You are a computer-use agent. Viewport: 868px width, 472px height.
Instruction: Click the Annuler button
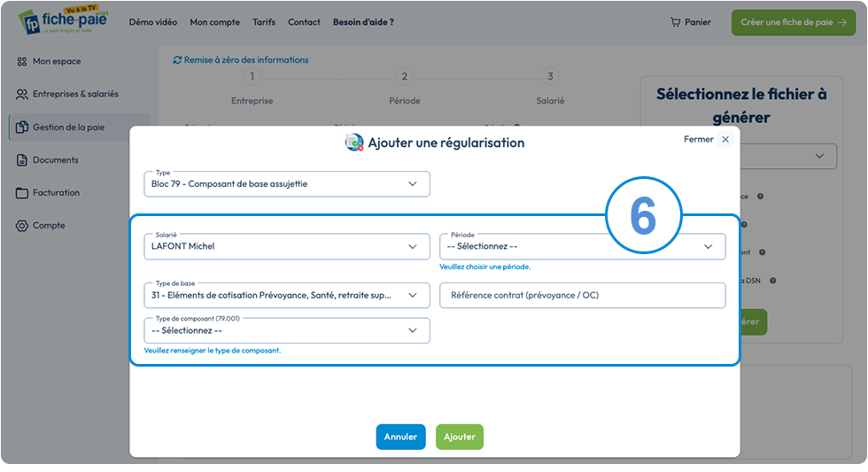pyautogui.click(x=400, y=437)
